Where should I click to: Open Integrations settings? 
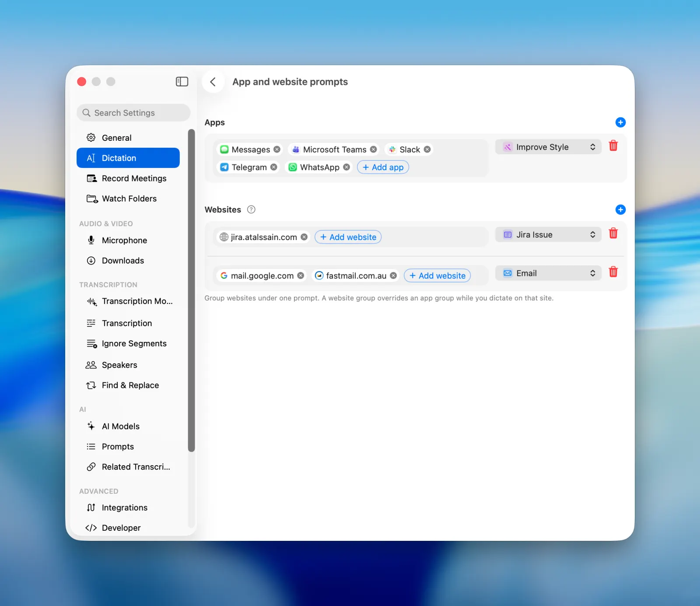click(x=128, y=508)
